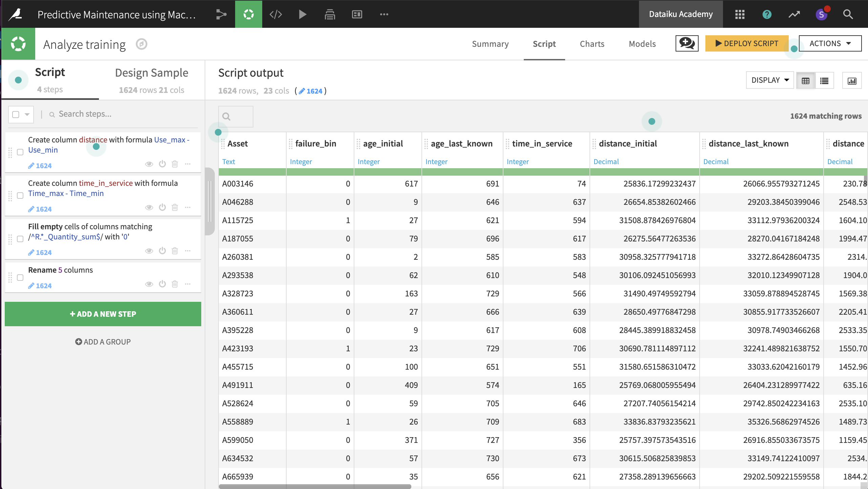Image resolution: width=868 pixels, height=489 pixels.
Task: Open the Design Sample panel tab
Action: 151,80
